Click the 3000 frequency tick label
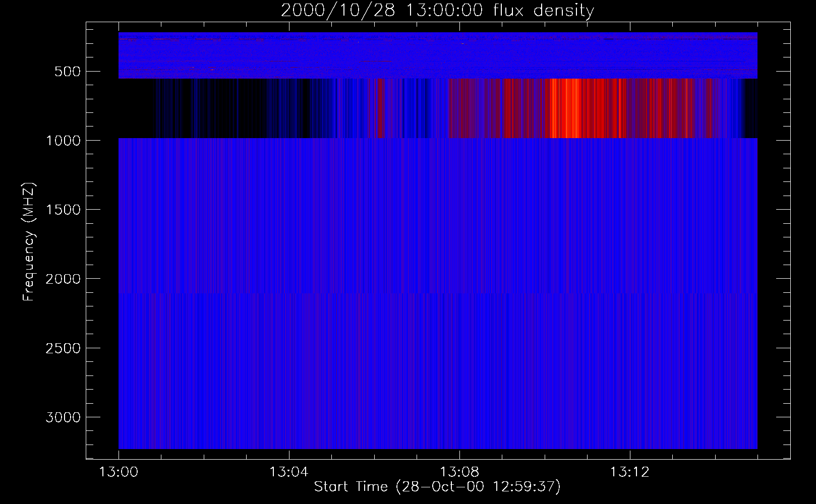 pos(63,417)
